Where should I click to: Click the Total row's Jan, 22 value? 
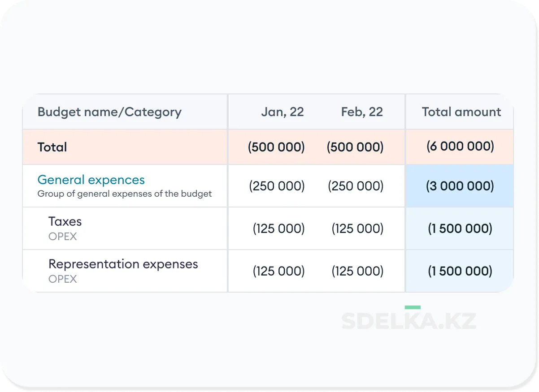[276, 147]
